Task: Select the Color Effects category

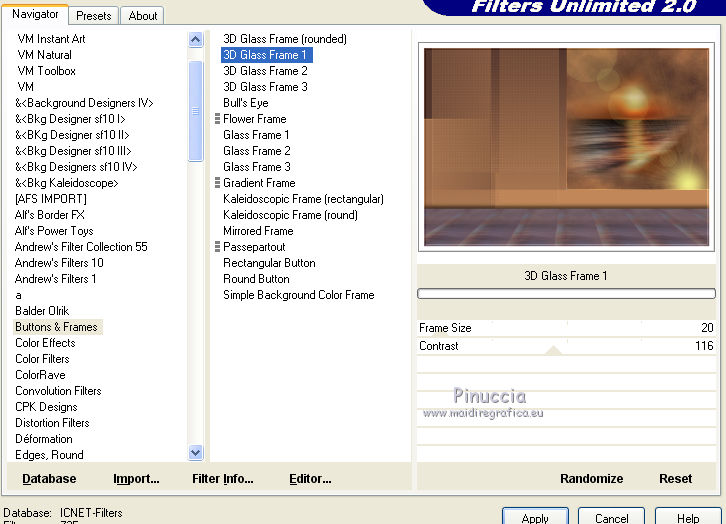Action: (45, 343)
